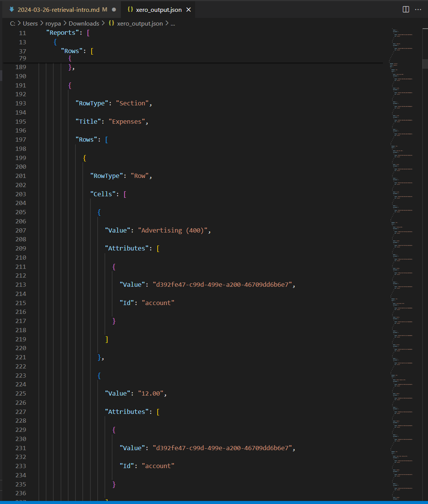
Task: Open the breadcrumb symbol ellipsis after xero_output.json
Action: (173, 23)
